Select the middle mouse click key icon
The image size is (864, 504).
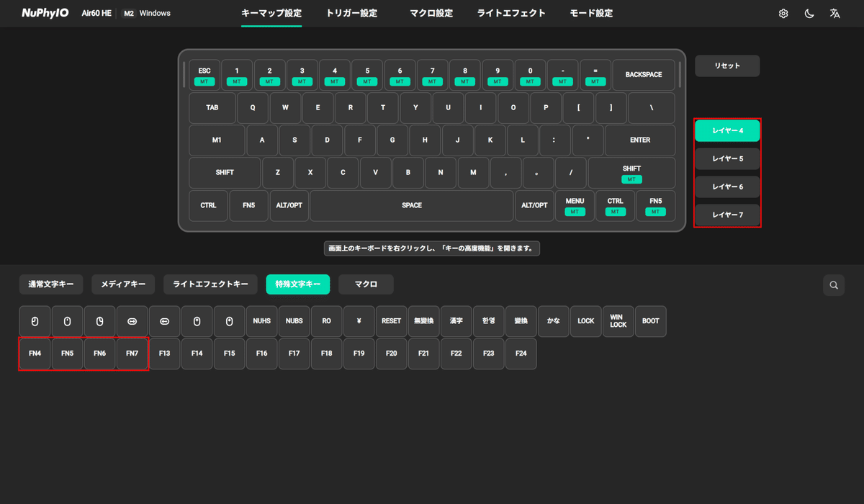pos(67,321)
